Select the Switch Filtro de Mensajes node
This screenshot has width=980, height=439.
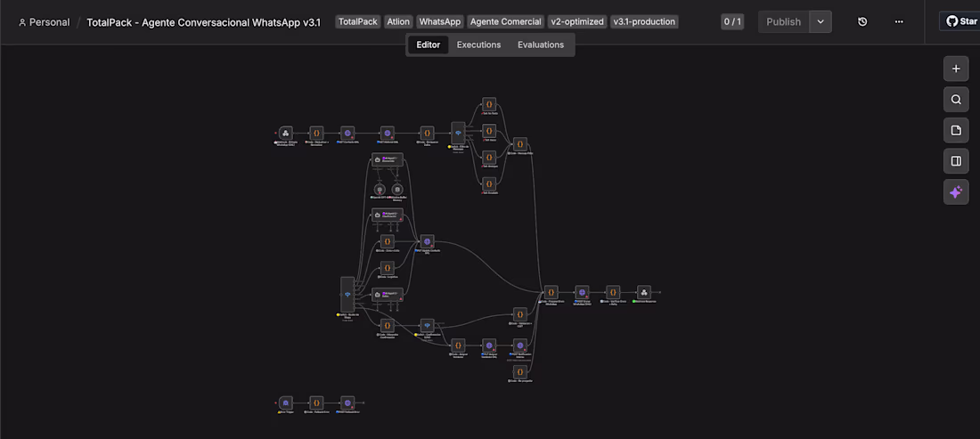point(458,133)
